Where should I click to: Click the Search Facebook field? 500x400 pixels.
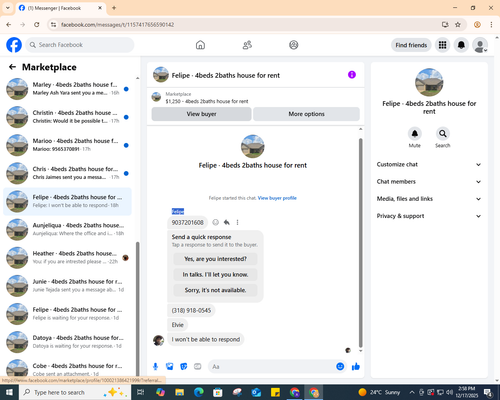tap(80, 45)
